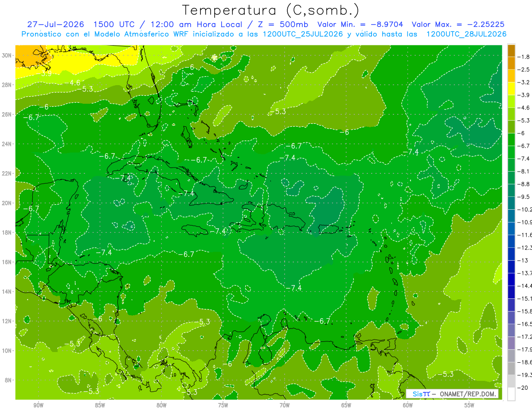532x411 pixels.
Task: Click the "75W" longitude axis label
Action: [223, 405]
